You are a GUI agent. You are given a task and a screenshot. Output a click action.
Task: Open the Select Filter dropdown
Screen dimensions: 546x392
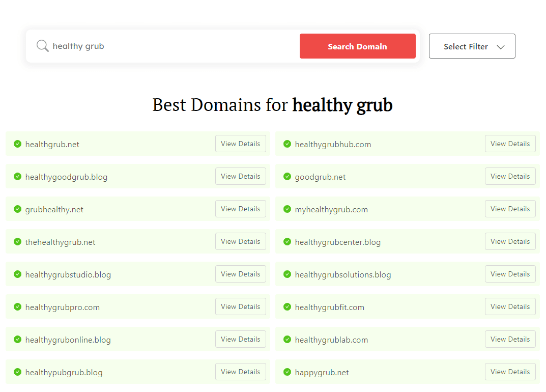(x=472, y=46)
